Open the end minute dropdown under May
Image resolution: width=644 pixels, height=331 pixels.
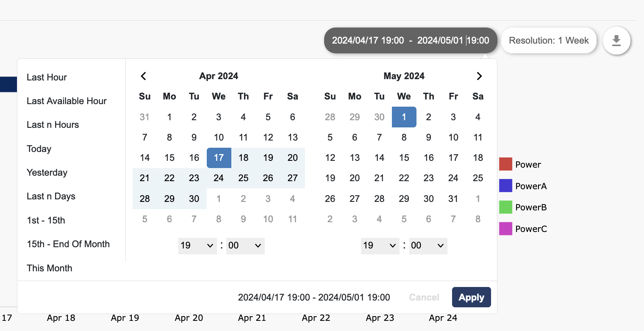[428, 245]
